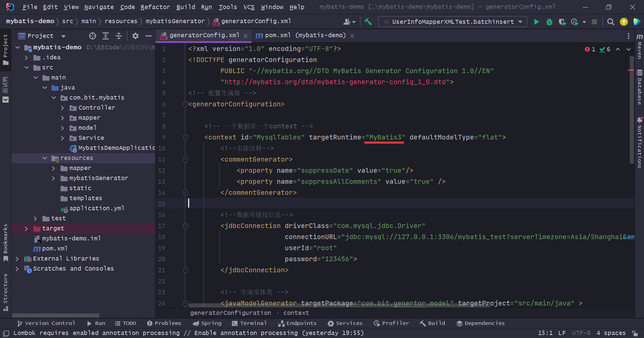Collapse the mybatis-demo root node
Screen dimensions: 644x338
(17, 47)
